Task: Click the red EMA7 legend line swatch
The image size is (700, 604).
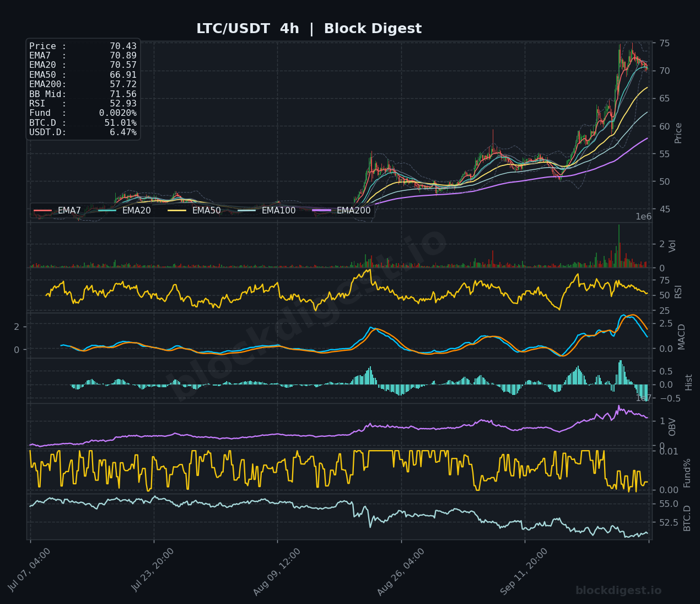Action: [x=43, y=211]
